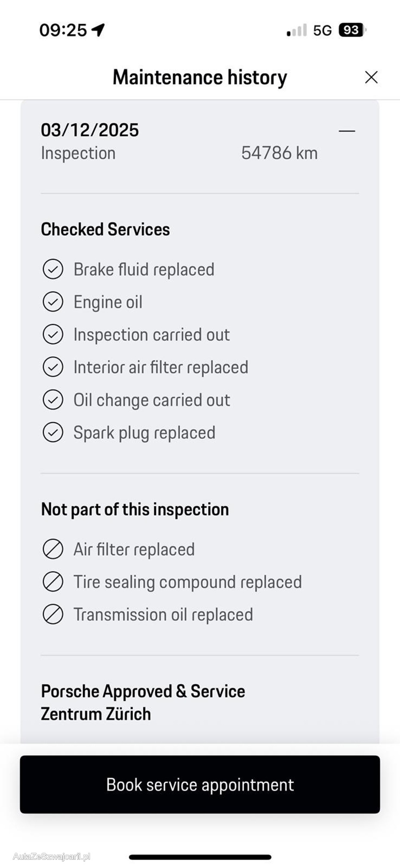The image size is (400, 868).
Task: Tap the Oil change carried out checkmark
Action: click(53, 400)
